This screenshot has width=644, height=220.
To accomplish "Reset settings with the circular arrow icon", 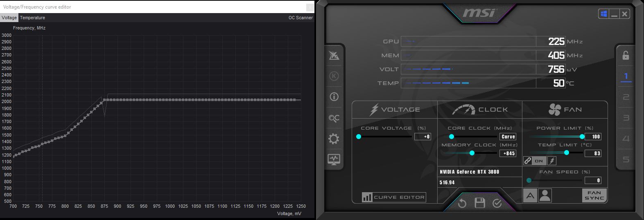I will 462,203.
